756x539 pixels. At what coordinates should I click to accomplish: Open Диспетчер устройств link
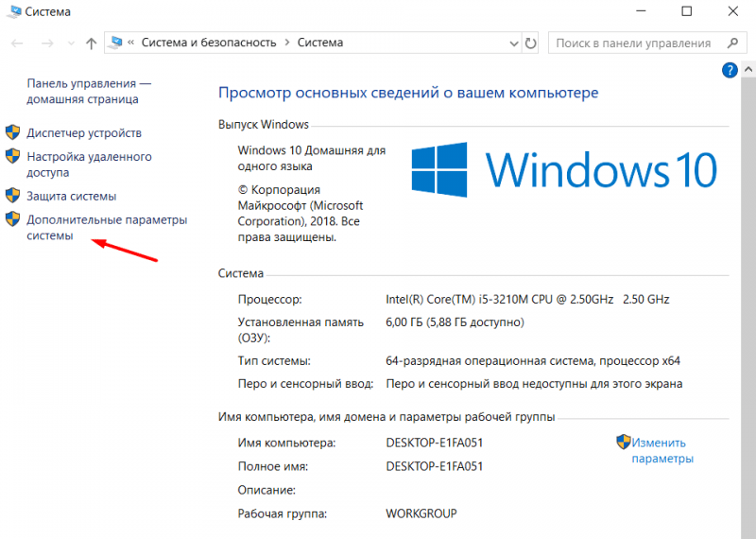(84, 132)
